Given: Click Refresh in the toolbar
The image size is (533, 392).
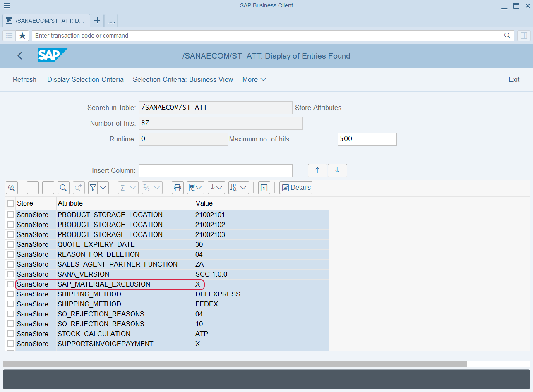Looking at the screenshot, I should [x=24, y=79].
